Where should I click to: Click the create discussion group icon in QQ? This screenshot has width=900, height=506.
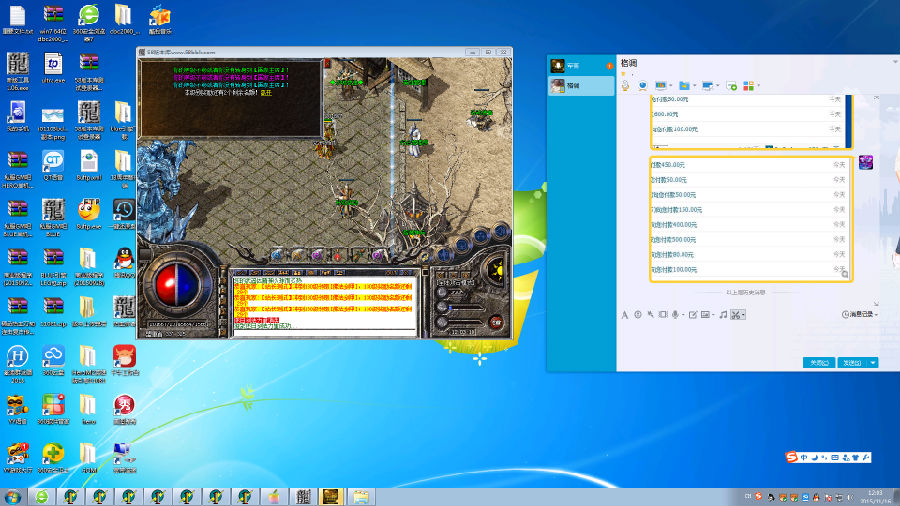[731, 85]
